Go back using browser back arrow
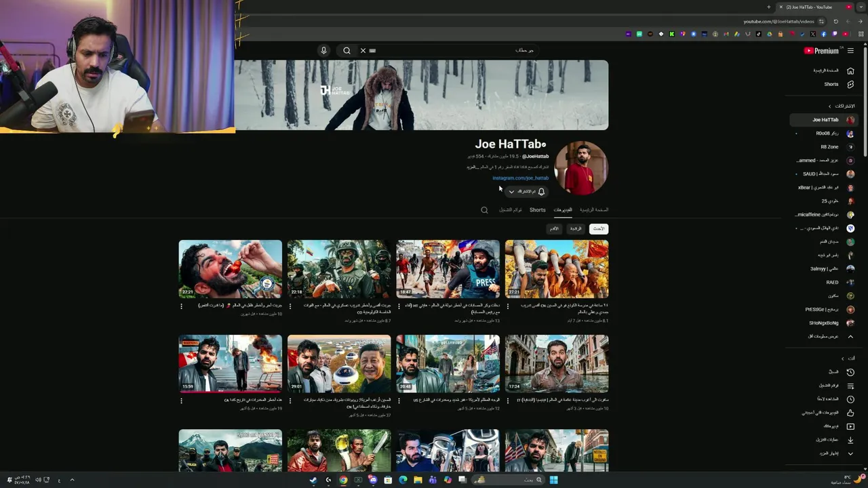The width and height of the screenshot is (868, 488). pyautogui.click(x=860, y=22)
